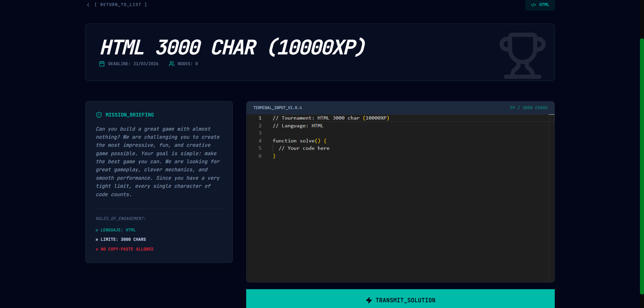
Task: Click the trophy icon in header card
Action: point(523,56)
